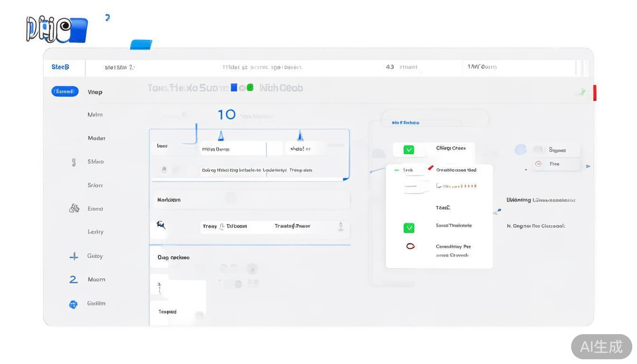
Task: Select the round radio button beside Flee
Action: (538, 164)
